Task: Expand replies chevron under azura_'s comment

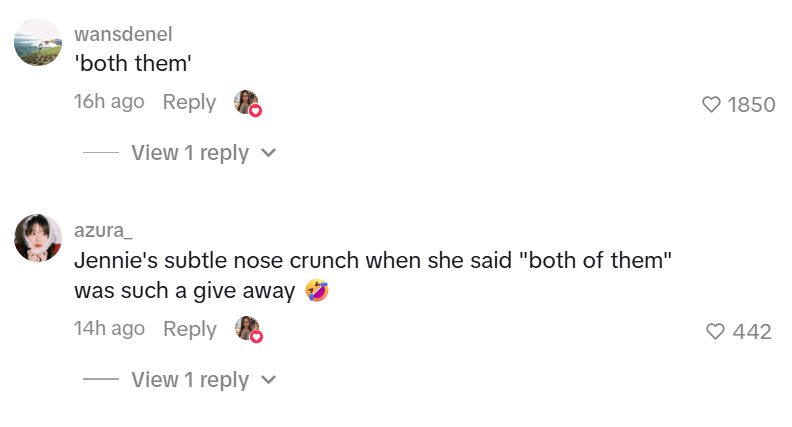Action: (269, 379)
